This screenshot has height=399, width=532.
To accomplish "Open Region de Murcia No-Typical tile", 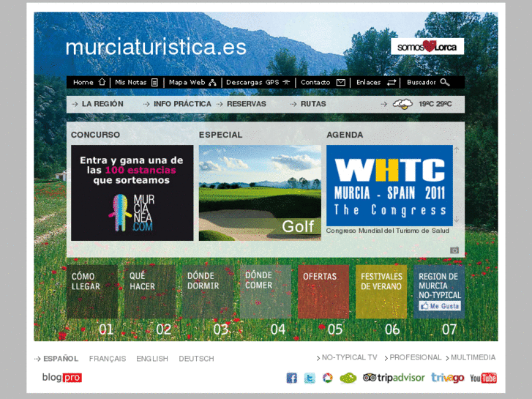I will [x=439, y=291].
